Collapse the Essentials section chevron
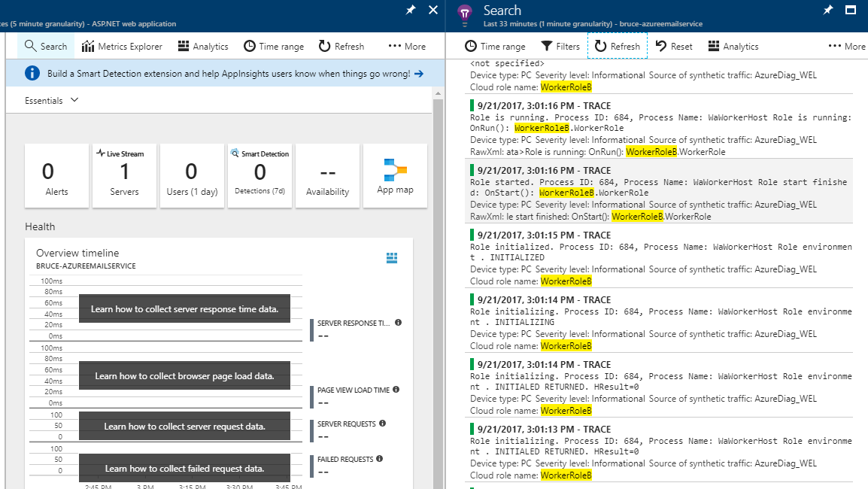The height and width of the screenshot is (489, 868). point(74,100)
